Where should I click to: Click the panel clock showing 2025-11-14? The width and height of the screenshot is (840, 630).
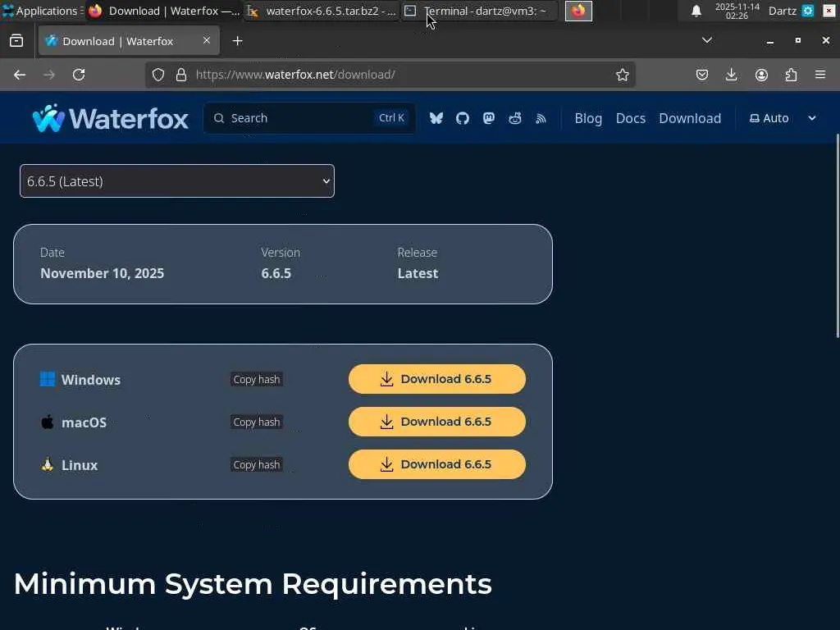737,11
